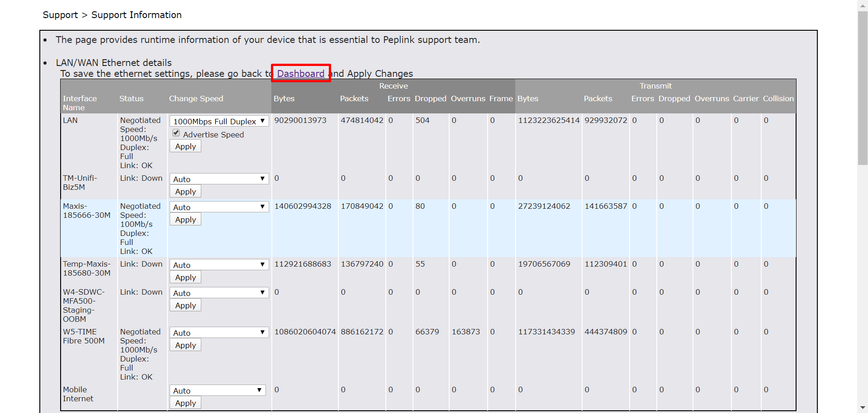Viewport: 868px width, 413px height.
Task: Select the LAN interface name cell
Action: [70, 120]
